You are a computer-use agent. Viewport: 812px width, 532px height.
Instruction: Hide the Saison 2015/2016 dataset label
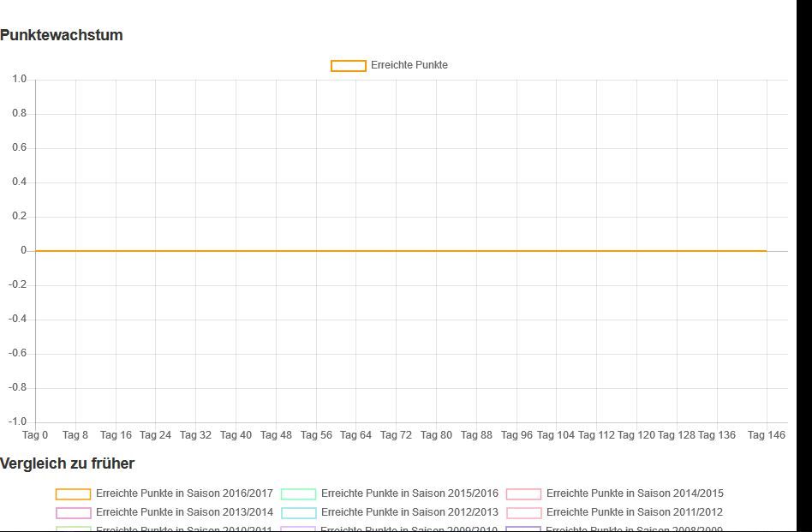pos(409,493)
